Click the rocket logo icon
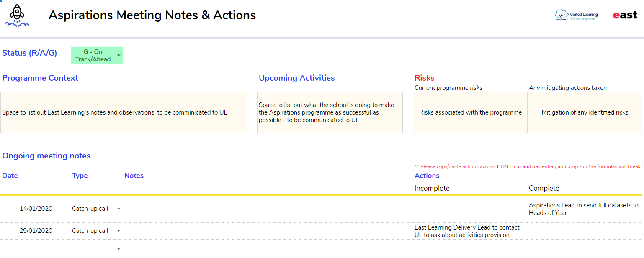The width and height of the screenshot is (644, 258). point(17,16)
